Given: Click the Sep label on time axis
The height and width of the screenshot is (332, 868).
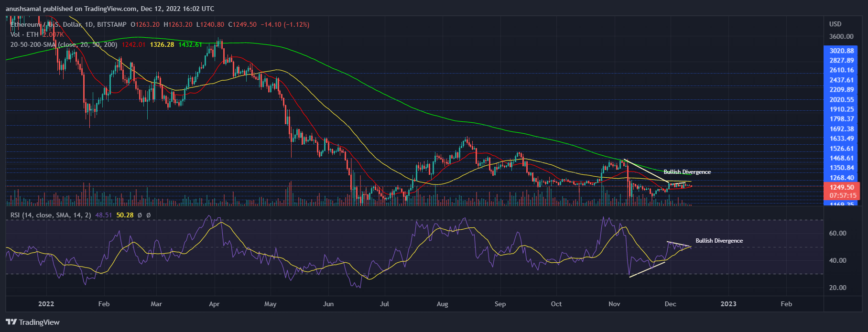Looking at the screenshot, I should click(500, 304).
